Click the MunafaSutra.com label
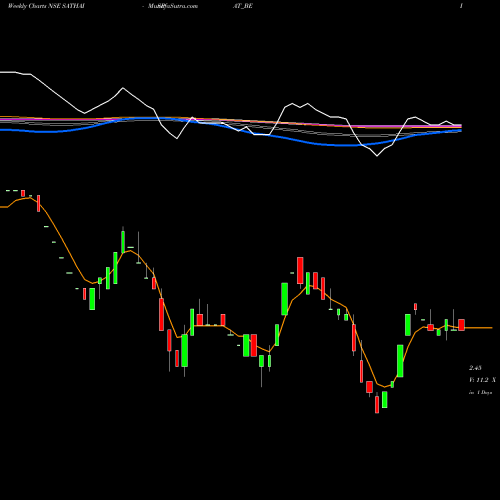 pos(173,6)
